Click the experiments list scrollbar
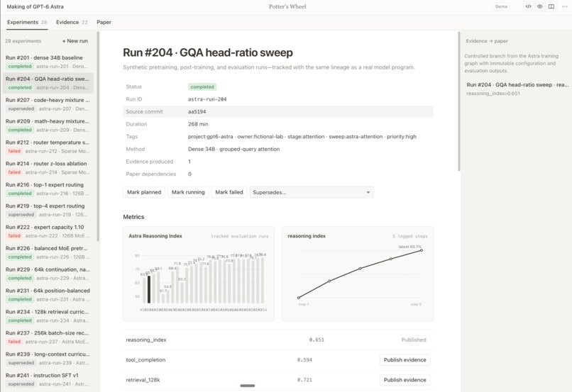This screenshot has height=392, width=572. pos(98,137)
